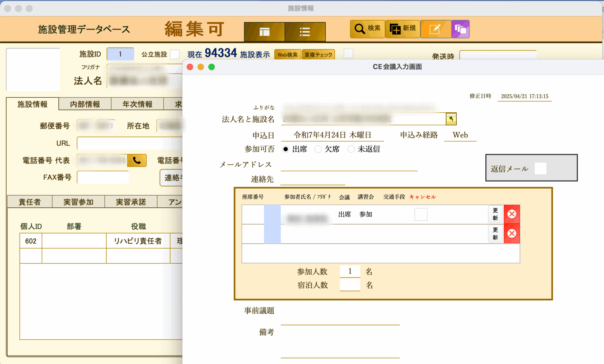Click the 修正日時 value 2025/04/21 17:13:15
604x364 pixels.
524,96
